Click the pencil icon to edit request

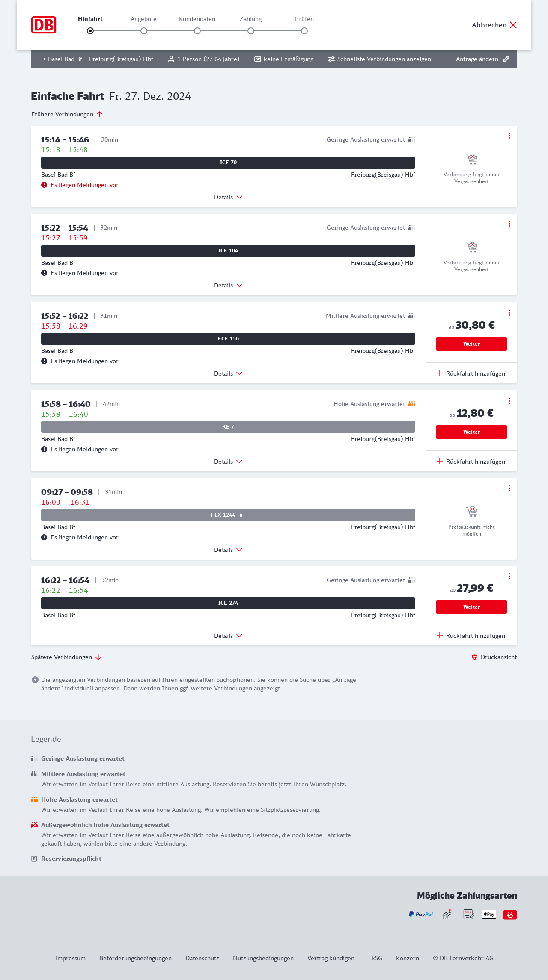coord(506,59)
